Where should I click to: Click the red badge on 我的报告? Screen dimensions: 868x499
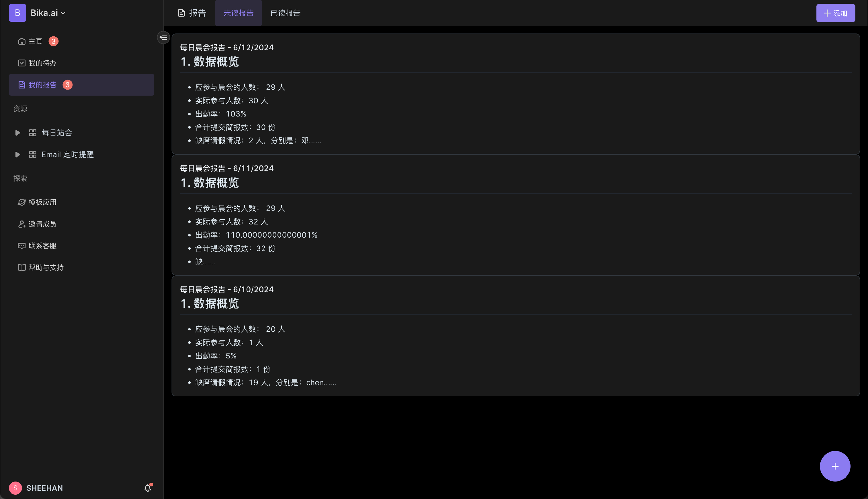coord(68,85)
